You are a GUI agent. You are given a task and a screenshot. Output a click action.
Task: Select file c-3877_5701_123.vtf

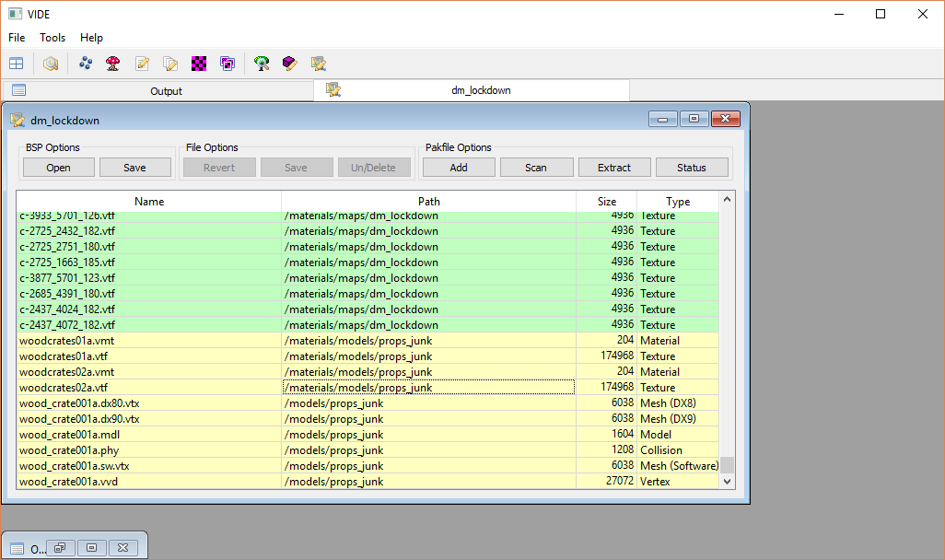(x=367, y=278)
